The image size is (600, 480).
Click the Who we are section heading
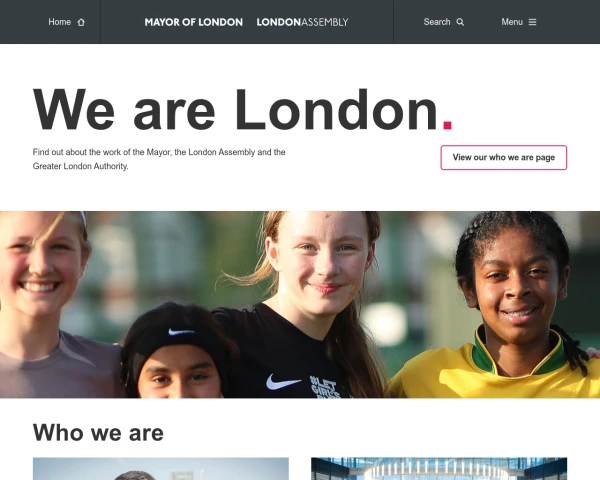point(98,433)
